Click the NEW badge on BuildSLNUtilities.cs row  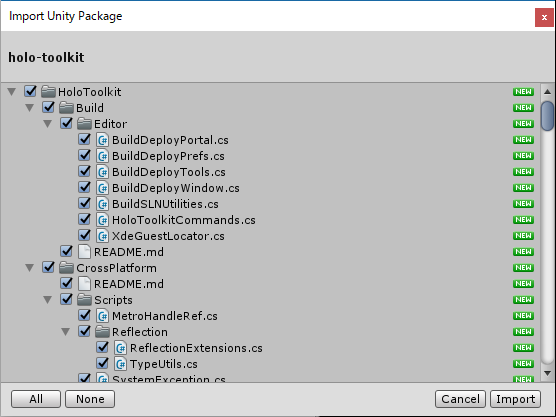click(523, 204)
